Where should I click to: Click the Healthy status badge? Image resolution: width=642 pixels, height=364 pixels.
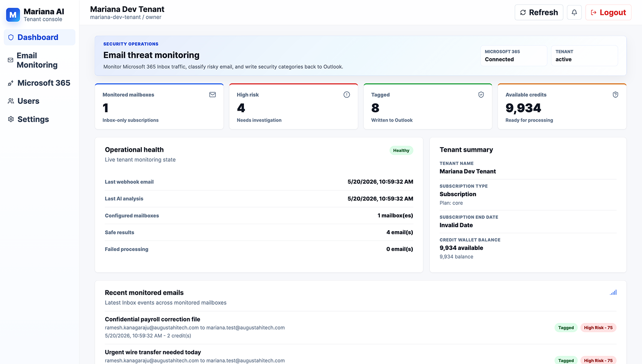pos(401,151)
